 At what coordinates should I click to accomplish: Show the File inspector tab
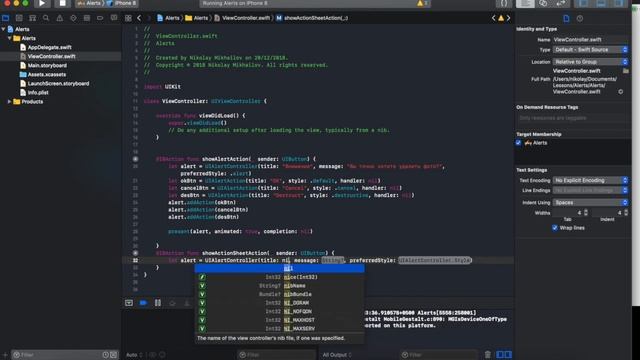click(566, 18)
